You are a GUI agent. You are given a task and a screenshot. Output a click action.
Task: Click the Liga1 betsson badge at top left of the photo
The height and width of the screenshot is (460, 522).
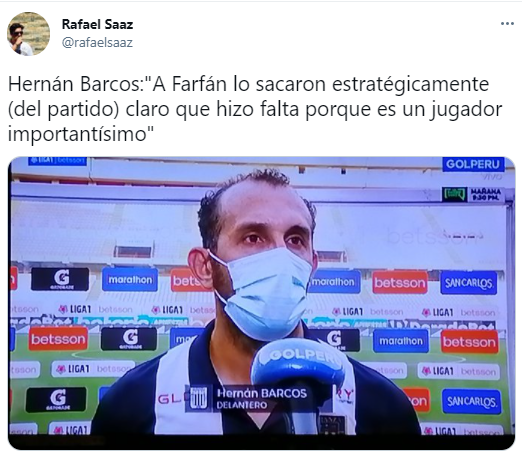coord(58,161)
